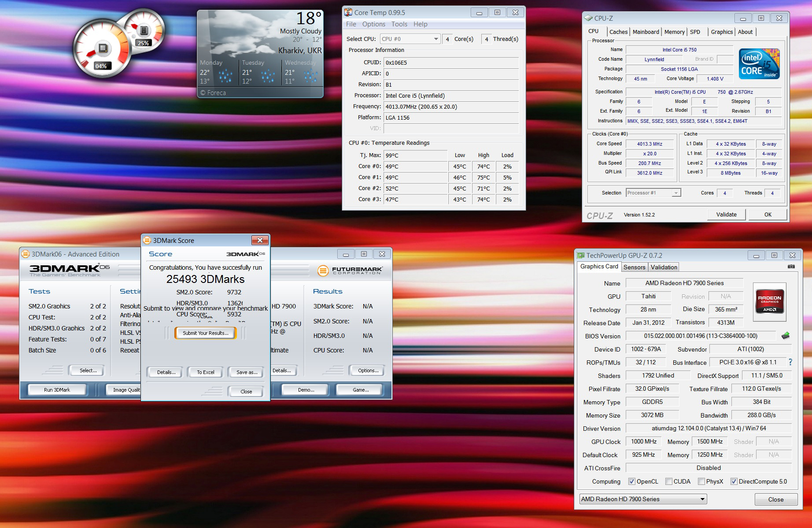Click the CPU usage gauge gadget showing 04%
Image resolution: width=812 pixels, height=528 pixels.
pyautogui.click(x=102, y=49)
